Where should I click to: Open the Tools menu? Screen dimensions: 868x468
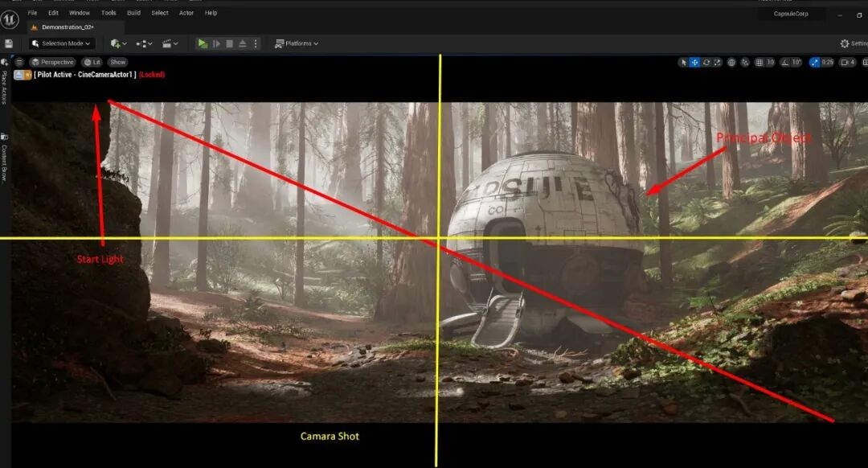(x=108, y=13)
